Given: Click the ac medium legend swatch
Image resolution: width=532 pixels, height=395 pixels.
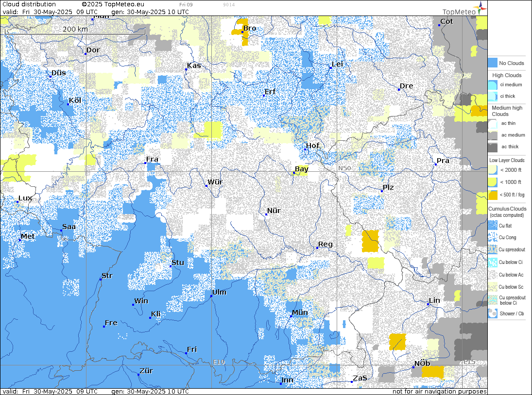Looking at the screenshot, I should 493,135.
